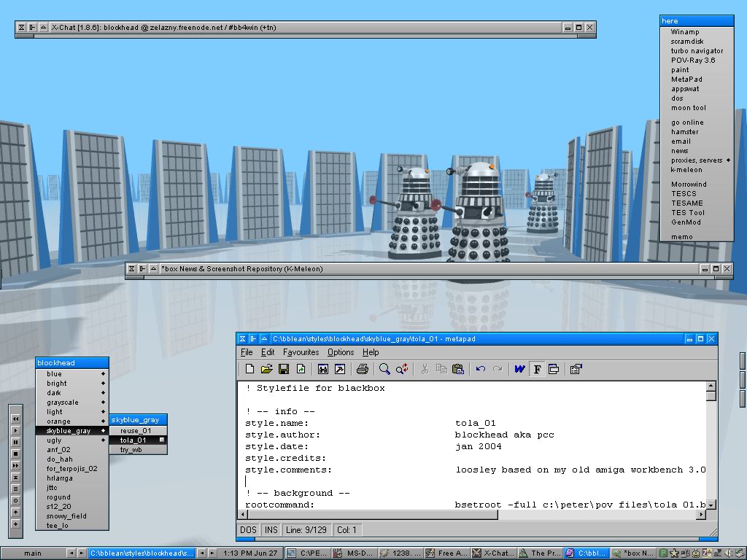Launch POV-Ray 3.6 from the here menu

(x=697, y=61)
